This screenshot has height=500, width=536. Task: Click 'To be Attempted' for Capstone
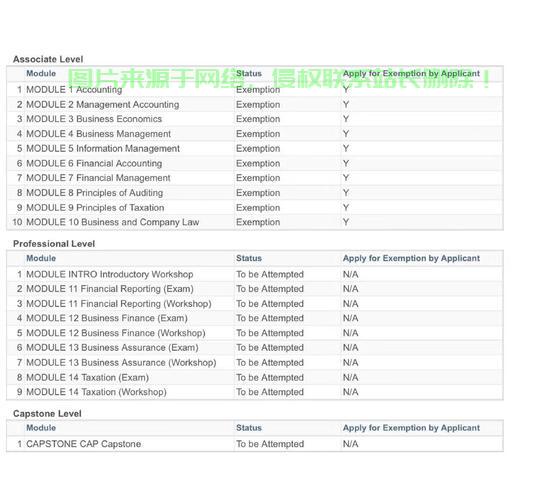(x=270, y=444)
